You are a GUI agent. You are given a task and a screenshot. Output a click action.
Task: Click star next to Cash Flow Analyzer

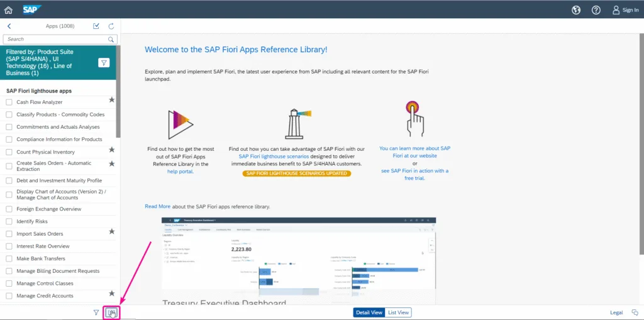click(x=112, y=100)
